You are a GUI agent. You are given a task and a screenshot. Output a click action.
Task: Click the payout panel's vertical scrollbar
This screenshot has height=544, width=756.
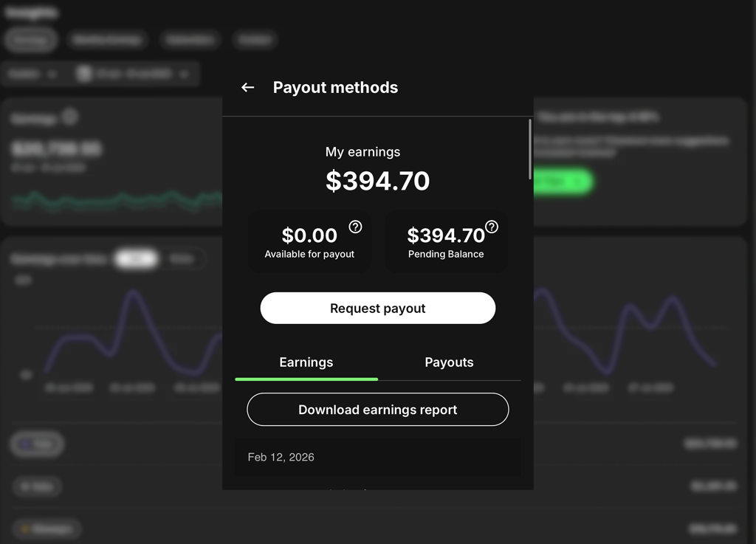click(529, 149)
